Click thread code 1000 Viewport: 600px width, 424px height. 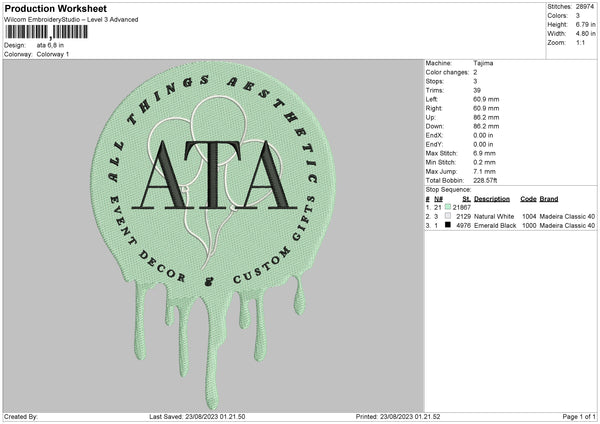(529, 226)
